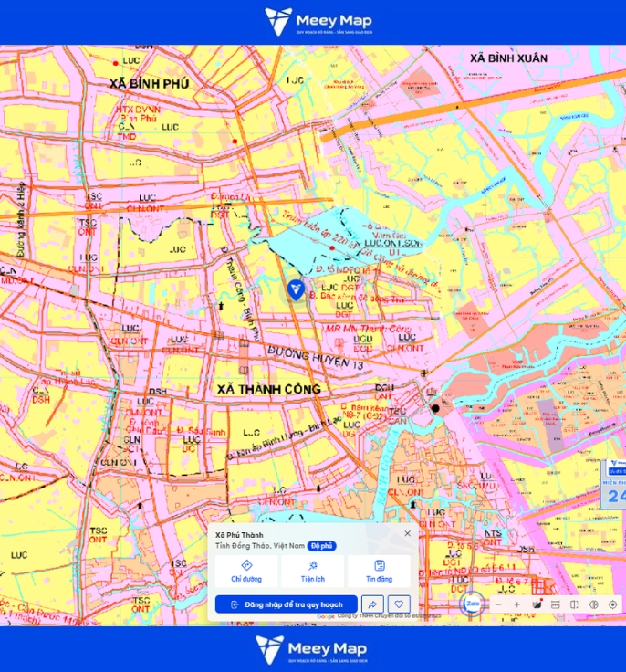This screenshot has height=672, width=626.
Task: Click the MR MN Thành Công label
Action: [368, 329]
